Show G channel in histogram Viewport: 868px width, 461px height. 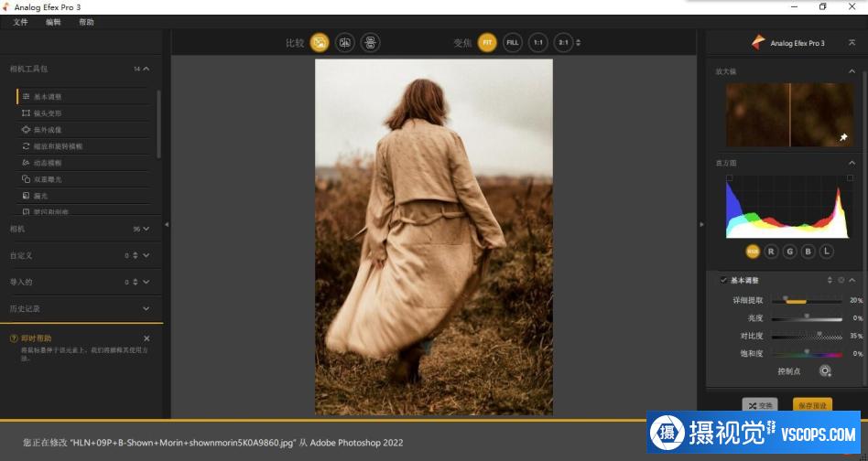coord(789,252)
